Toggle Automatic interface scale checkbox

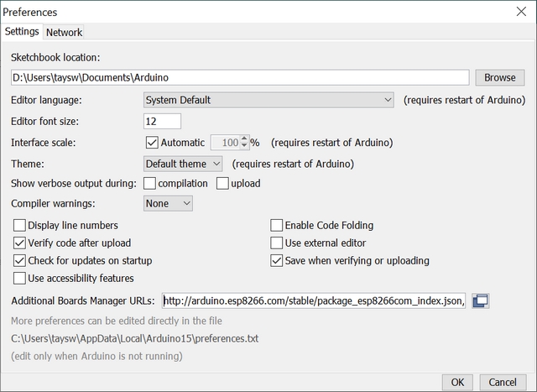click(152, 143)
